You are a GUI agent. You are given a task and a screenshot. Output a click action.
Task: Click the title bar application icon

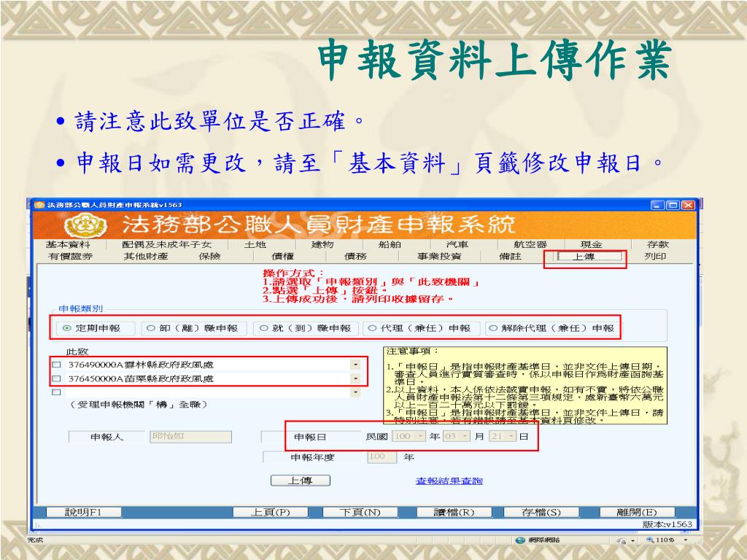pos(39,205)
